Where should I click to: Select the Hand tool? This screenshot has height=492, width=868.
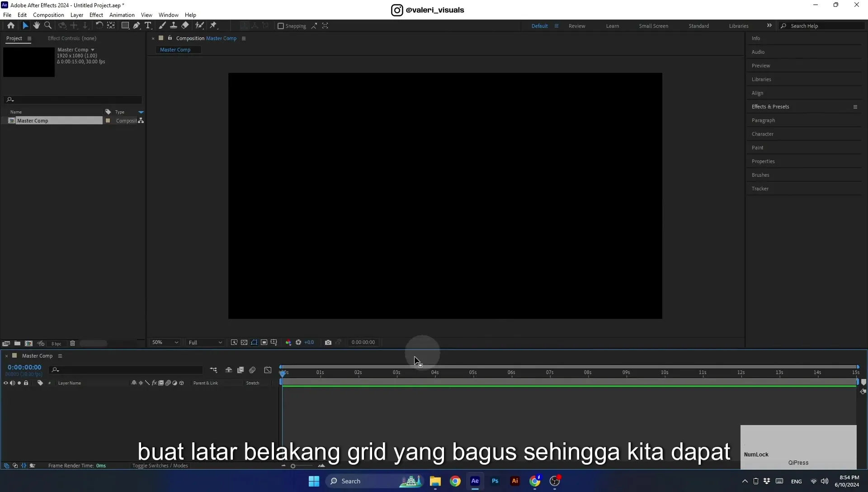pyautogui.click(x=37, y=26)
